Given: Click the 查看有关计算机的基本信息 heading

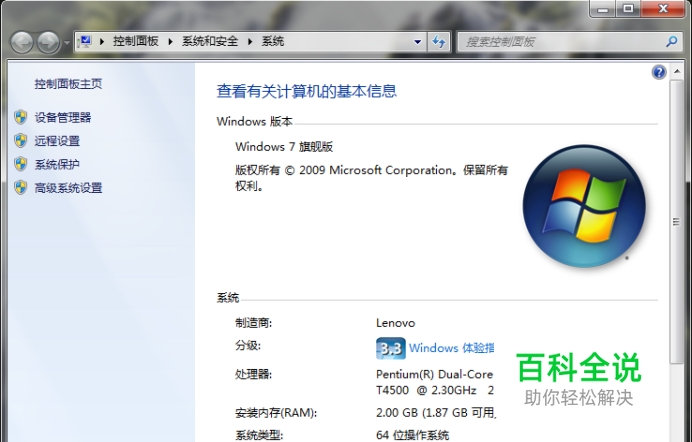Looking at the screenshot, I should [x=306, y=91].
